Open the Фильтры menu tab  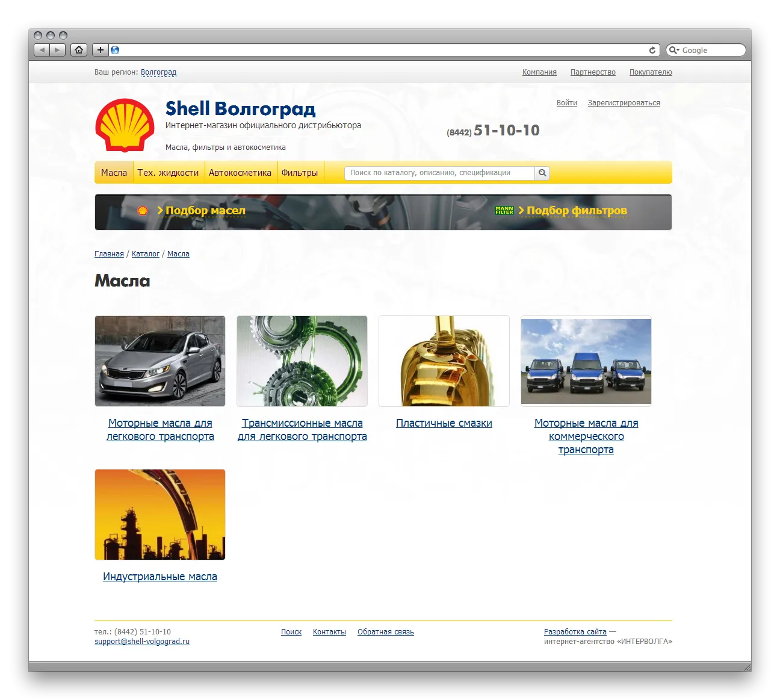pos(300,173)
